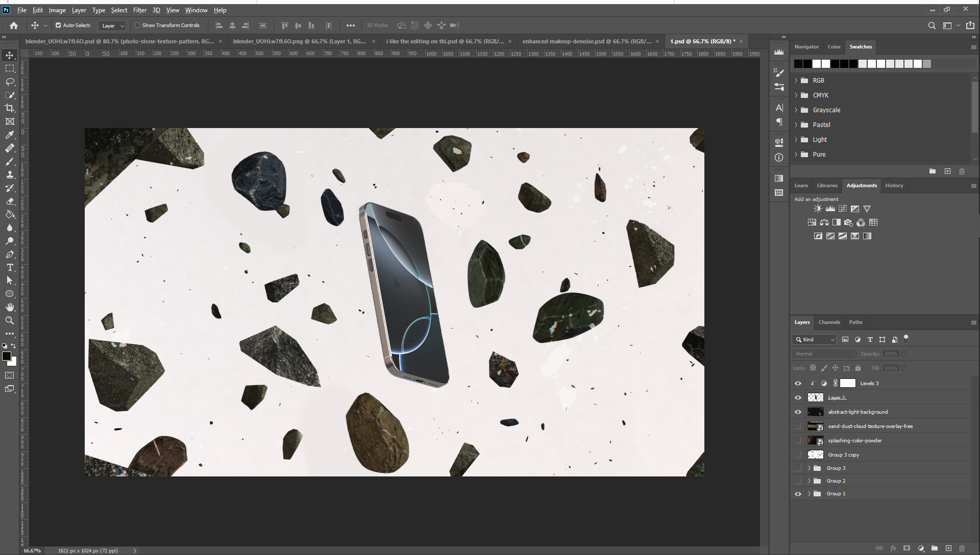This screenshot has width=980, height=555.
Task: Hide the abstract-light-background layer
Action: tap(798, 412)
